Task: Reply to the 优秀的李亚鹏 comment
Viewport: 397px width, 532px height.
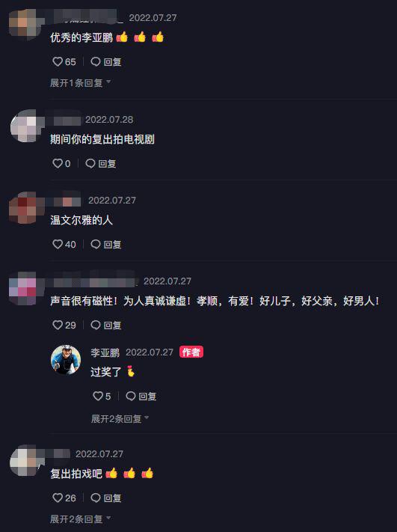Action: tap(106, 62)
